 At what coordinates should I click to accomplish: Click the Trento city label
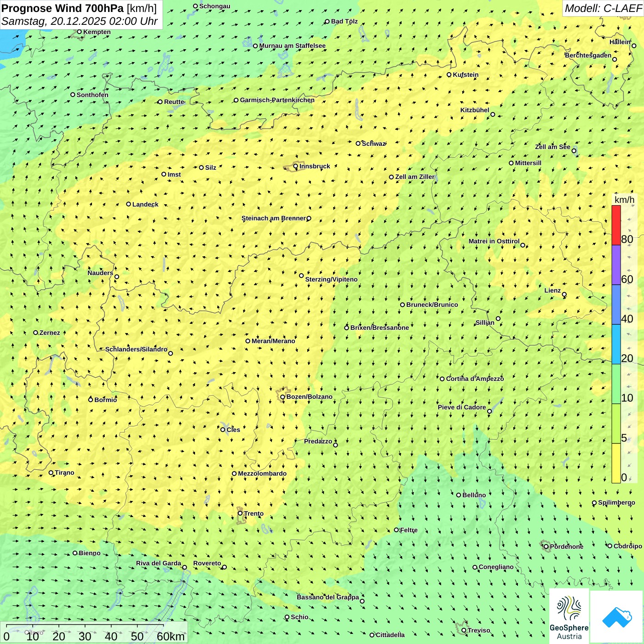pyautogui.click(x=254, y=513)
